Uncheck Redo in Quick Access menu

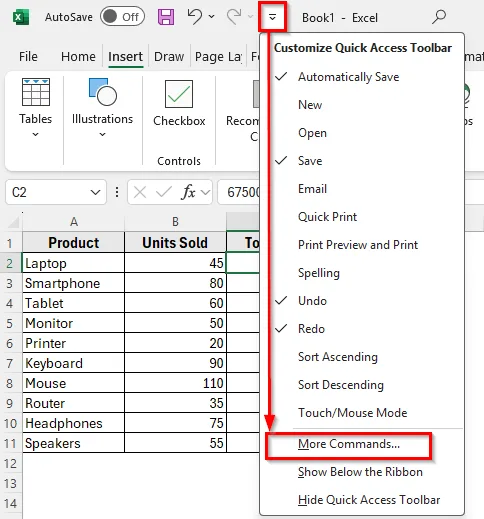pos(362,329)
